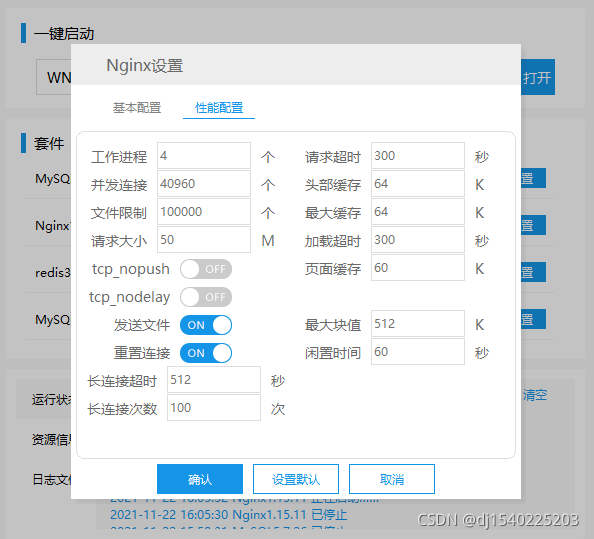Image resolution: width=594 pixels, height=539 pixels.
Task: Click the 长连接次数 input field
Action: point(214,408)
